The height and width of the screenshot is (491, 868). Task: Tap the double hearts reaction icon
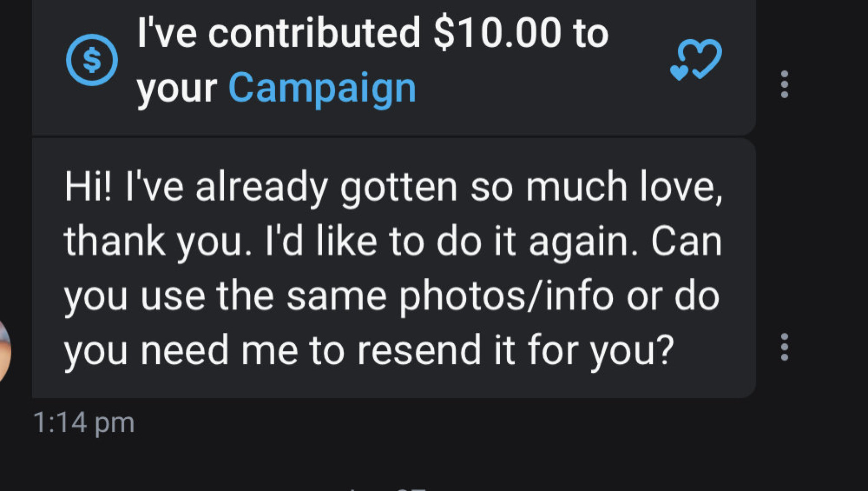pyautogui.click(x=695, y=60)
